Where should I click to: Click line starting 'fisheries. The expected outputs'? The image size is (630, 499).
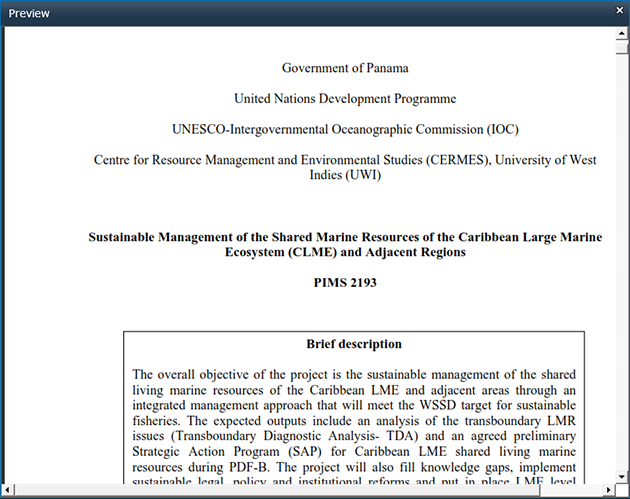coord(354,421)
